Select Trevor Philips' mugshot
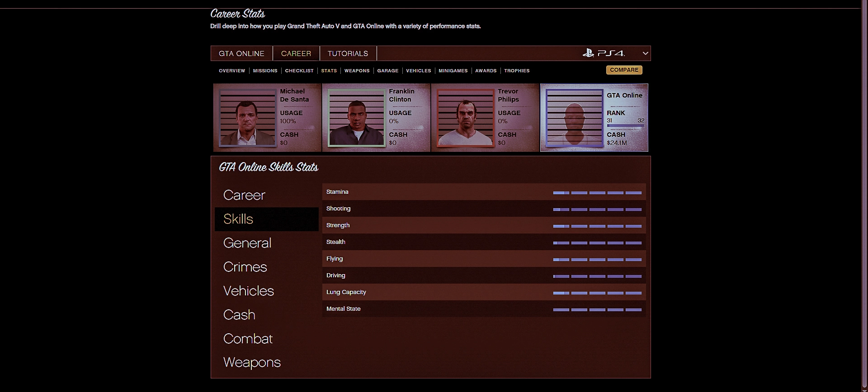This screenshot has width=868, height=392. [466, 118]
